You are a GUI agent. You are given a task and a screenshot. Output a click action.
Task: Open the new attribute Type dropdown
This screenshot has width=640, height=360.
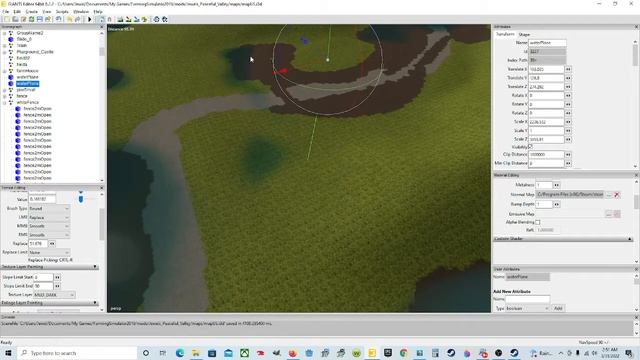[528, 309]
